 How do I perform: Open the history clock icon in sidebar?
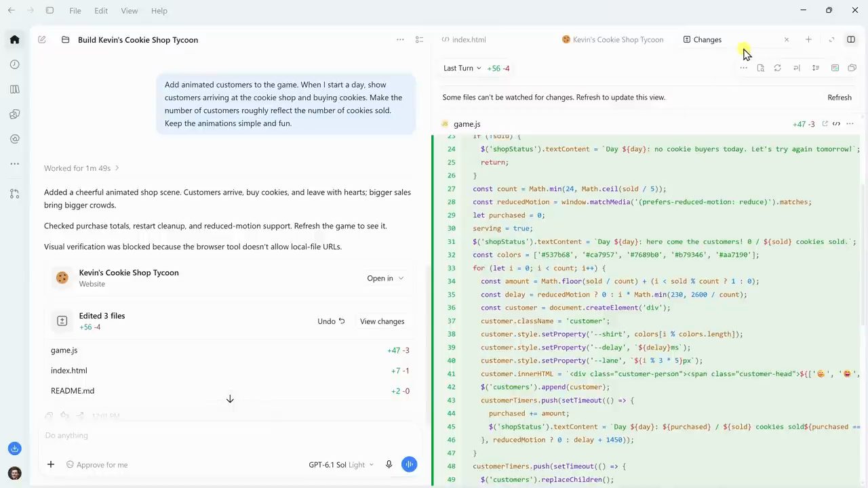[14, 64]
